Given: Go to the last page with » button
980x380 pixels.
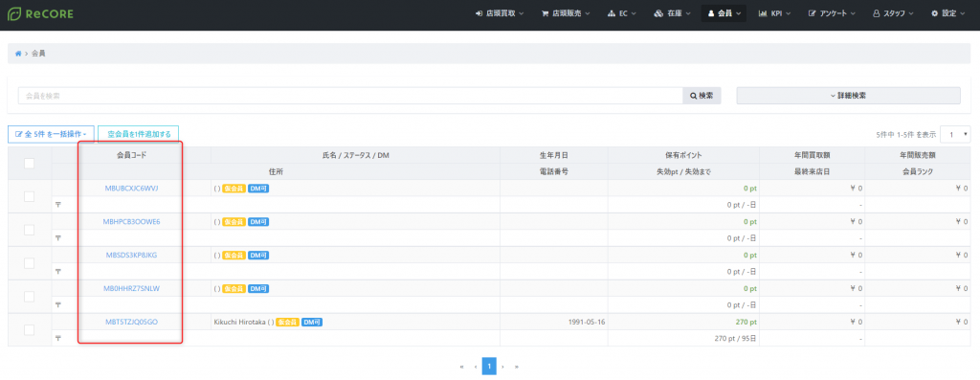Looking at the screenshot, I should tap(517, 367).
